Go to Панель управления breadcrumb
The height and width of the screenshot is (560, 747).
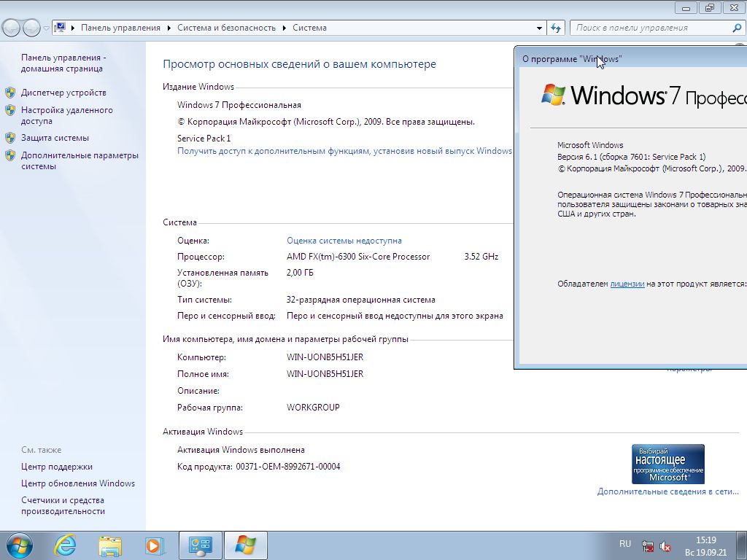(120, 28)
